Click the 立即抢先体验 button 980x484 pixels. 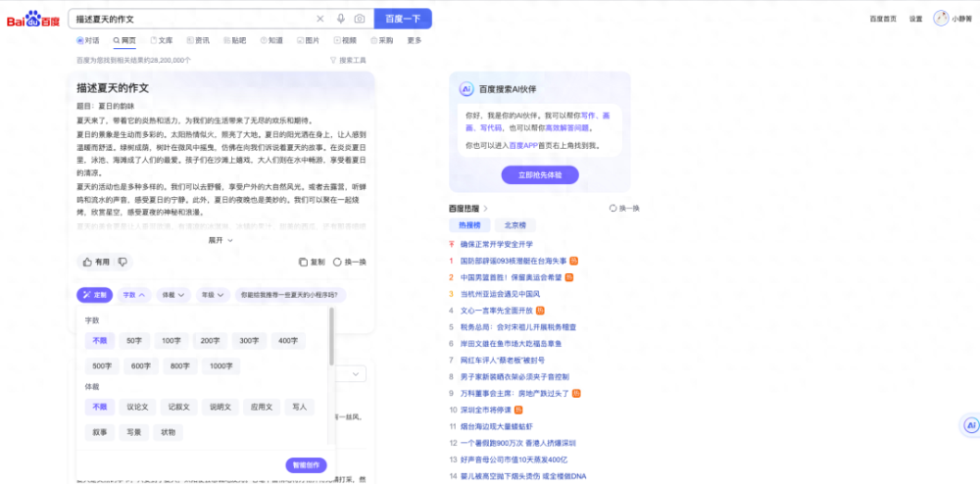540,175
